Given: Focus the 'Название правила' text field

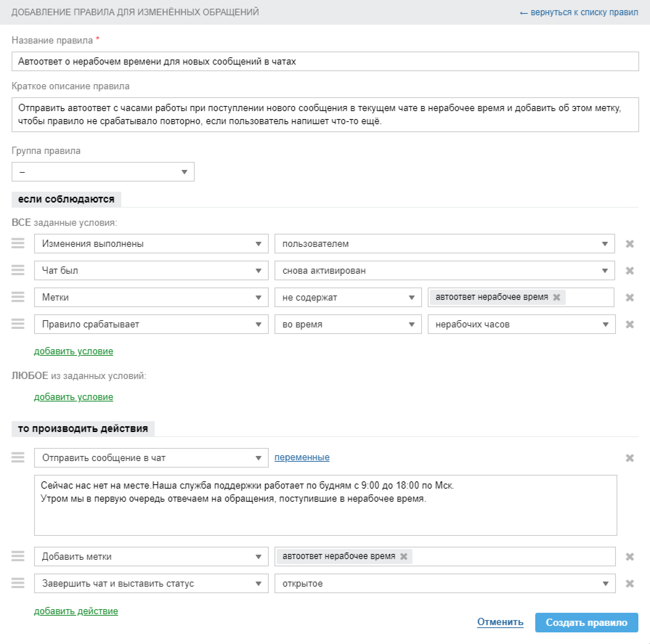Looking at the screenshot, I should coord(325,61).
